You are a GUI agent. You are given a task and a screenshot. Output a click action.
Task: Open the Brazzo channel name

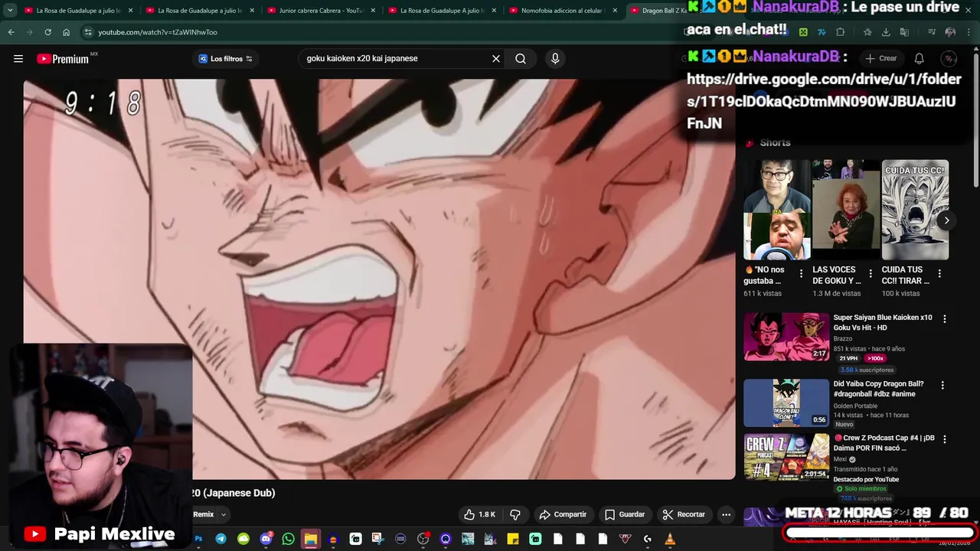[x=842, y=338]
